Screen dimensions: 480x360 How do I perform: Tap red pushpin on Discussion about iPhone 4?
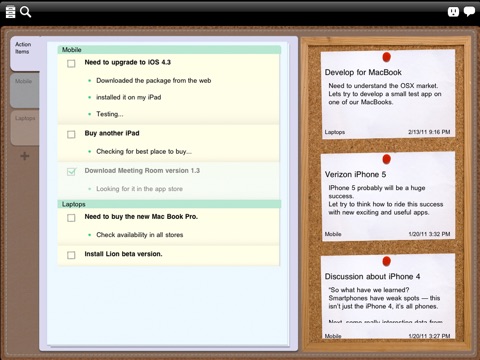click(x=387, y=261)
